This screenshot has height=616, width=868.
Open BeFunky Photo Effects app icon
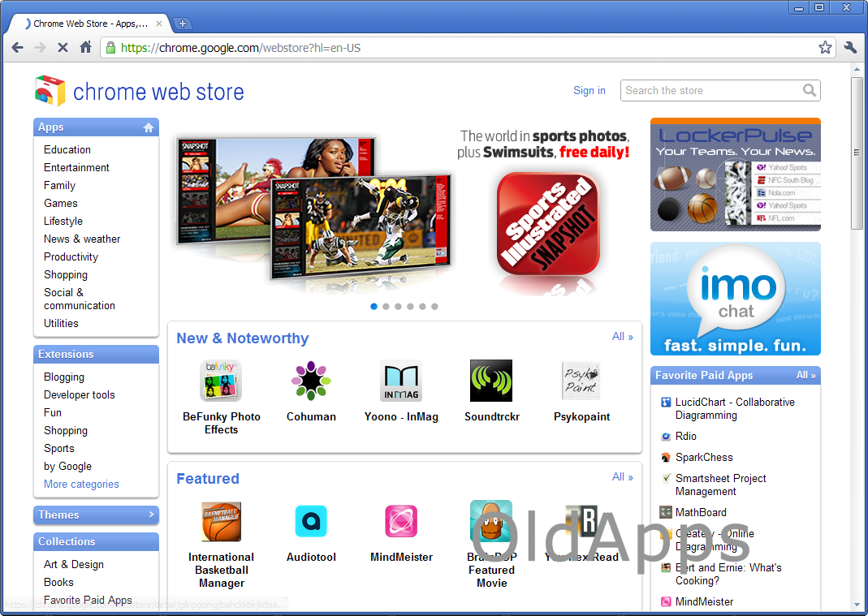pos(221,381)
